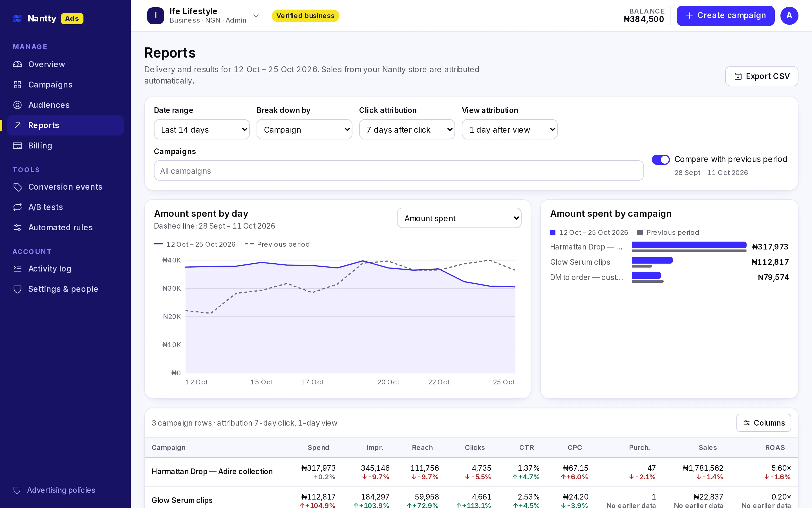
Task: Toggle Compare with previous period switch
Action: (x=661, y=159)
